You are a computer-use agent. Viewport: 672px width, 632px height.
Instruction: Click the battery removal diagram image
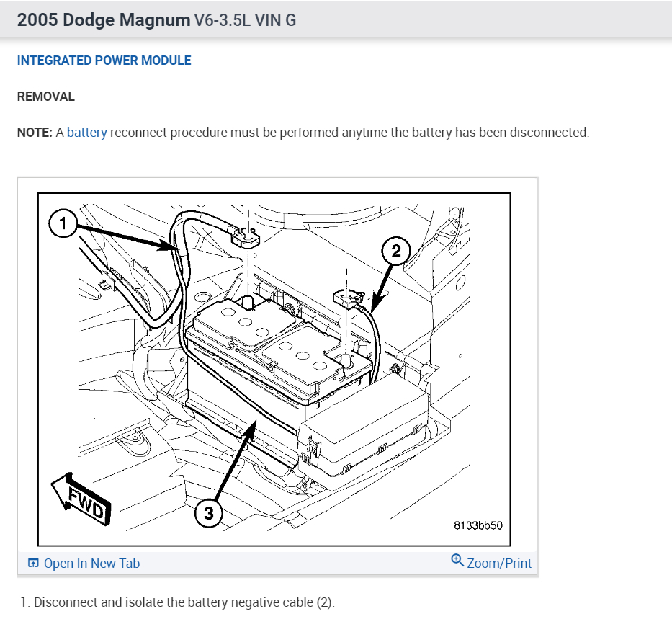coord(274,369)
